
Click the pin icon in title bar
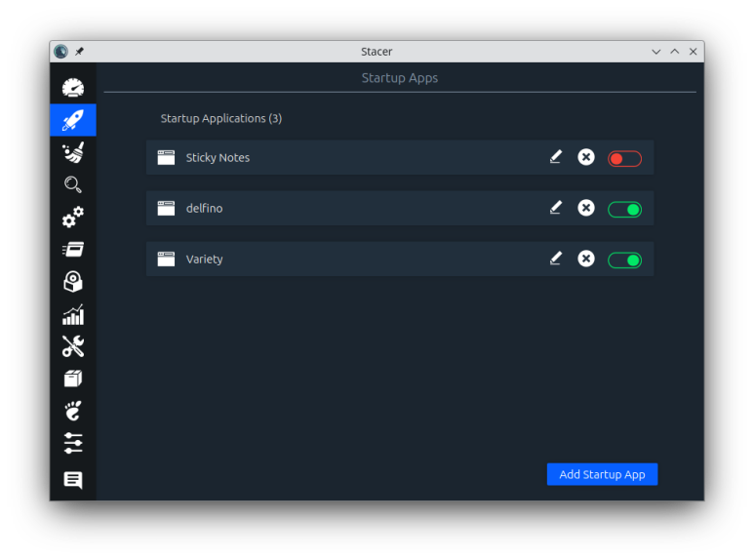(x=79, y=51)
